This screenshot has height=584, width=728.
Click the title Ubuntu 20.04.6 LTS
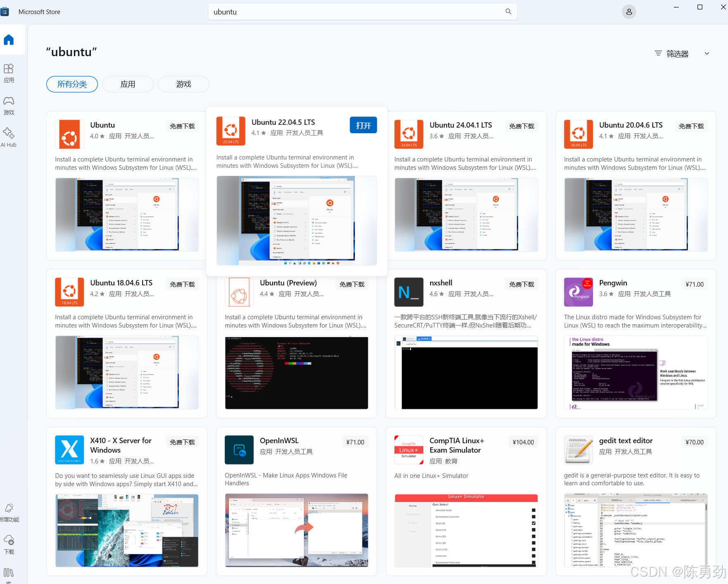[631, 125]
